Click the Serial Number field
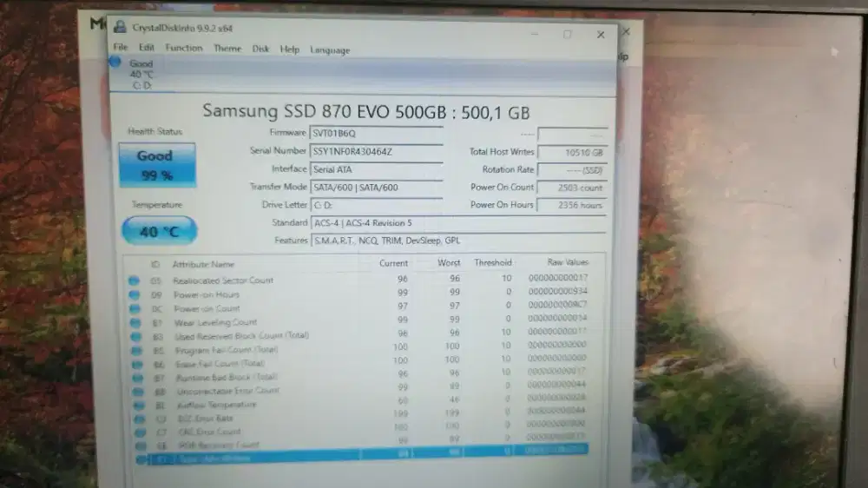868x488 pixels. 376,152
